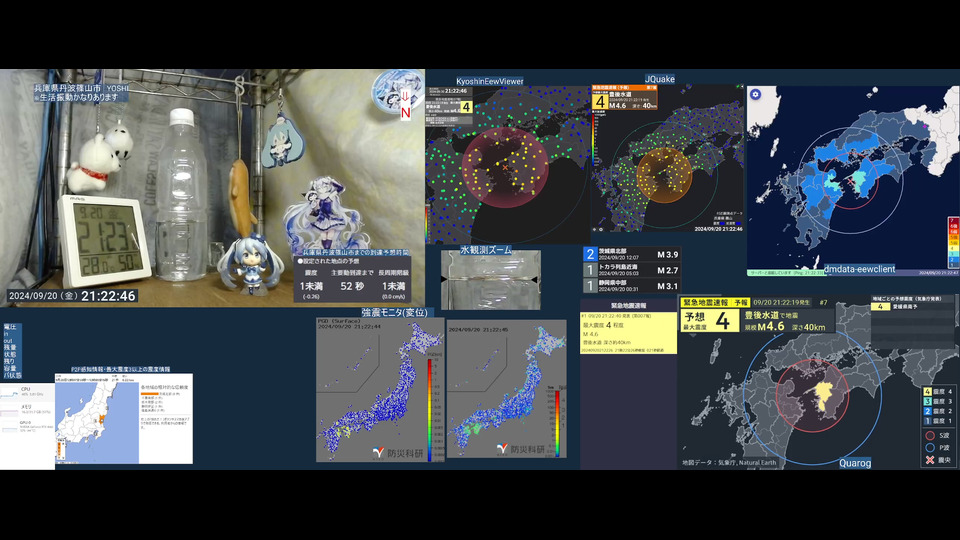Click the 予想 最大震度 4 box in Quarog
This screenshot has width=960, height=540.
coord(710,321)
